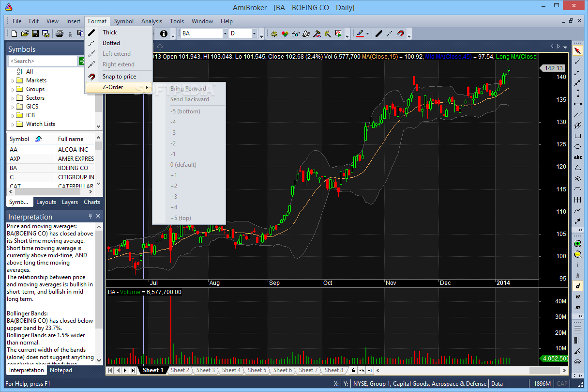Toggle the hourly 'h' interval button

pyautogui.click(x=577, y=275)
